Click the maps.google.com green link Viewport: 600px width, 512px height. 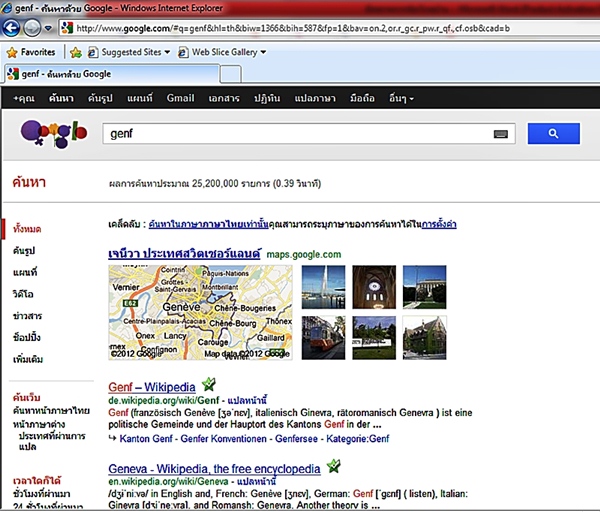click(303, 254)
